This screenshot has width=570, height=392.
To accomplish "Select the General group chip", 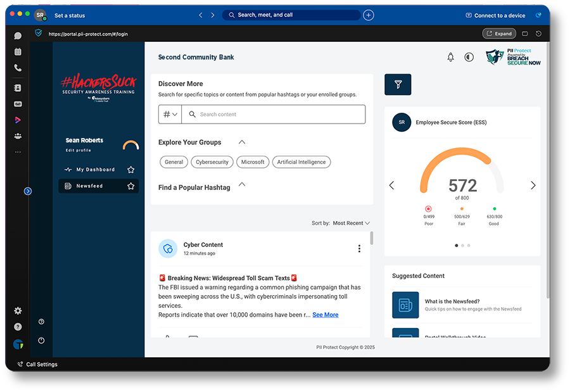I will tap(174, 162).
